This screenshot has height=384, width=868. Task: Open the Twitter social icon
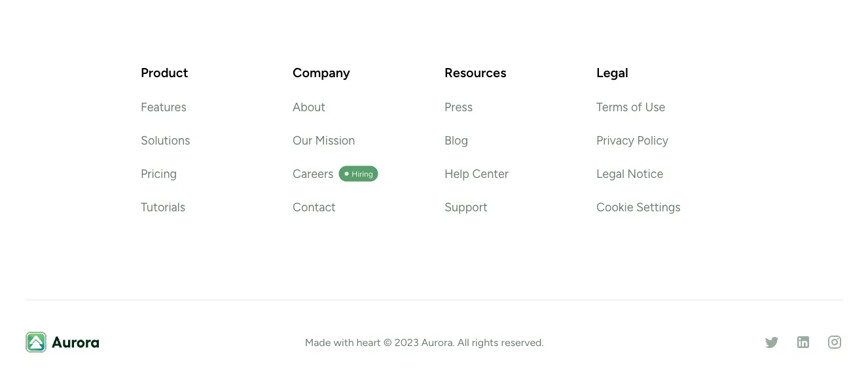click(772, 342)
